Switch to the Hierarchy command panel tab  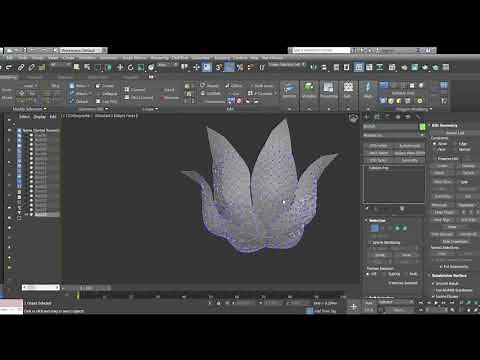[387, 117]
